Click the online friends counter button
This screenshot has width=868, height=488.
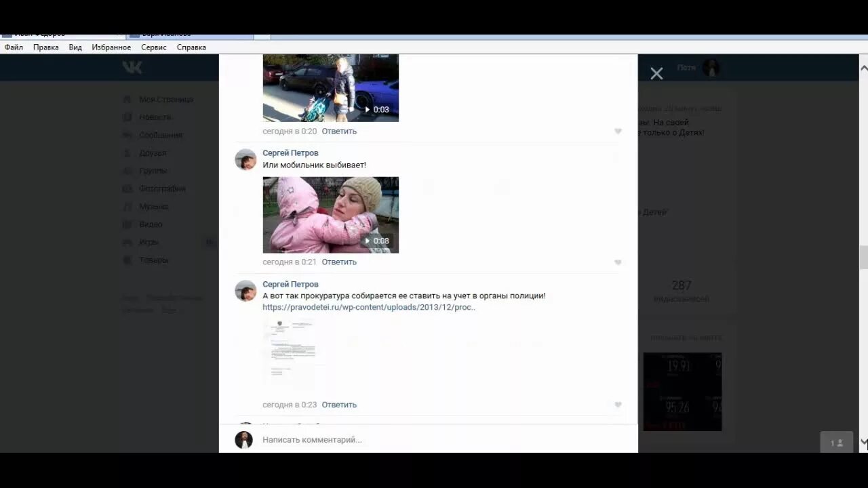tap(836, 443)
